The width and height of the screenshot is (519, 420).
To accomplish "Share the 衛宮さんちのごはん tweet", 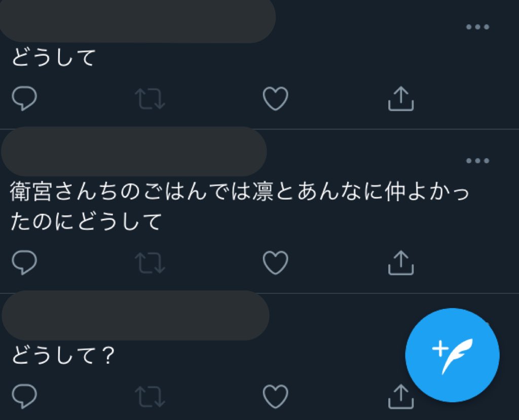I will (x=401, y=263).
